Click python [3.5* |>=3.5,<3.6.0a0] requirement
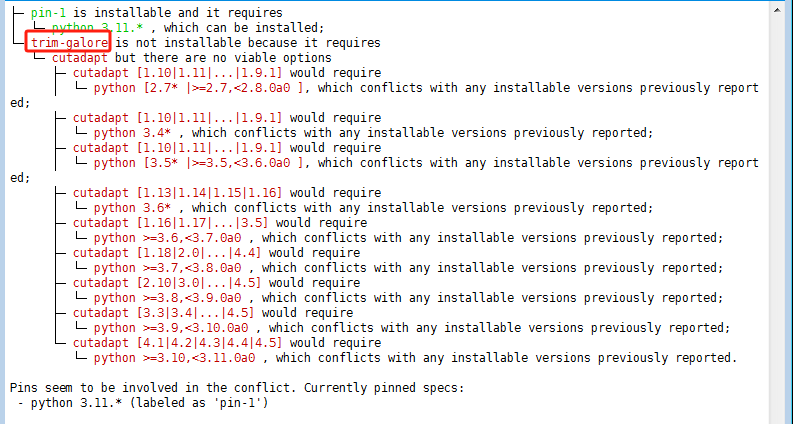Image resolution: width=793 pixels, height=424 pixels. (198, 163)
